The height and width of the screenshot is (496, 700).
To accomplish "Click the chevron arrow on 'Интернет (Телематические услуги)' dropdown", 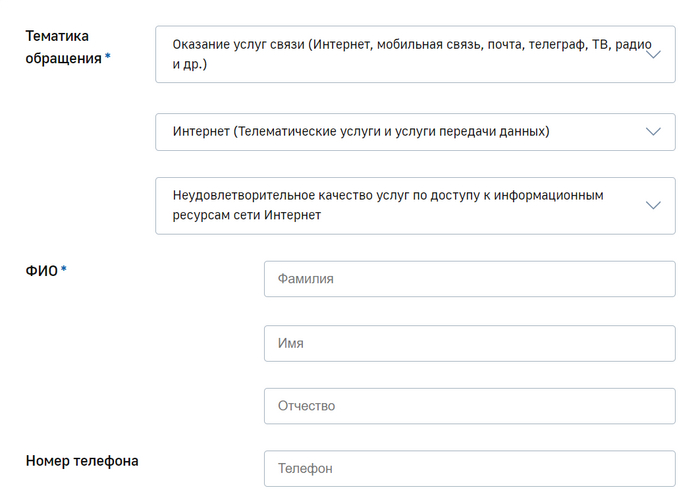I will (x=654, y=132).
